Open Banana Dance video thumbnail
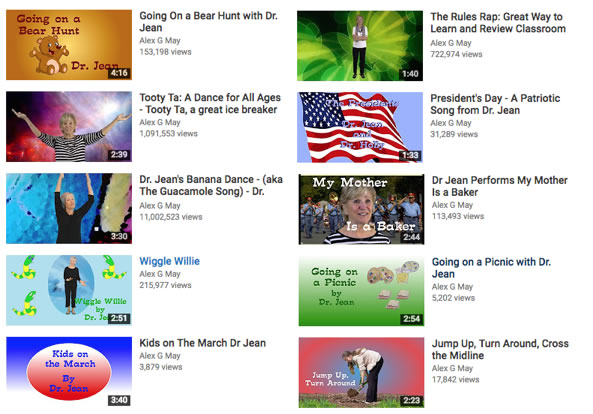This screenshot has width=593, height=414. point(69,208)
